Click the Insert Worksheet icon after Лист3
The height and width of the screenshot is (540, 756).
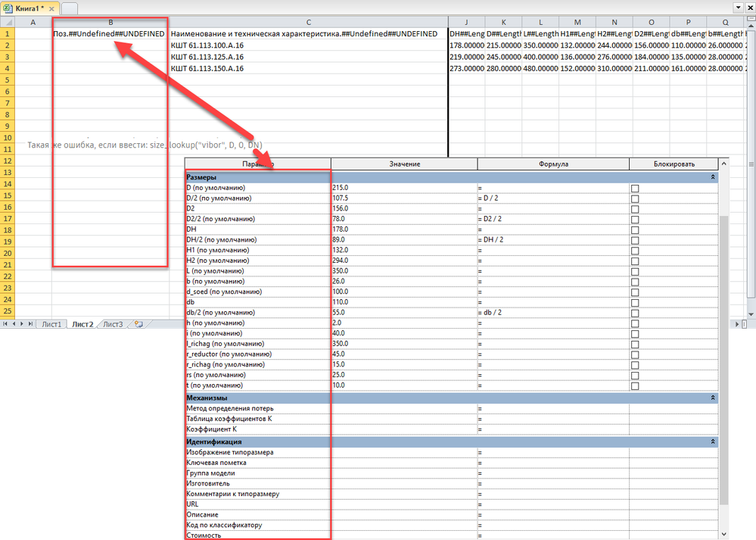click(138, 324)
